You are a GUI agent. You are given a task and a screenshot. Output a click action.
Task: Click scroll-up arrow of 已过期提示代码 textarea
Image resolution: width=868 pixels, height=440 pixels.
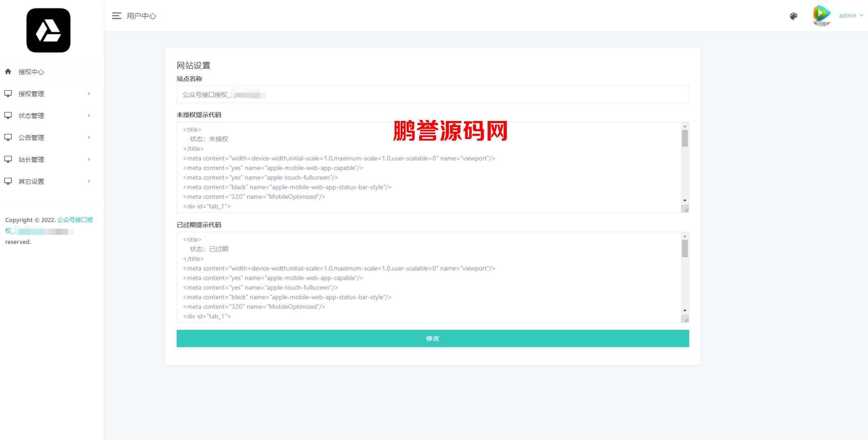point(685,236)
